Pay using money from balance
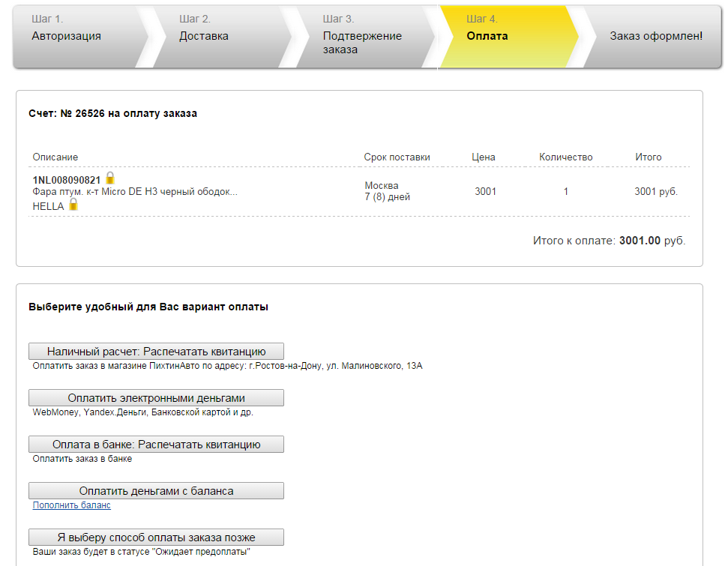728x566 pixels. (x=156, y=491)
